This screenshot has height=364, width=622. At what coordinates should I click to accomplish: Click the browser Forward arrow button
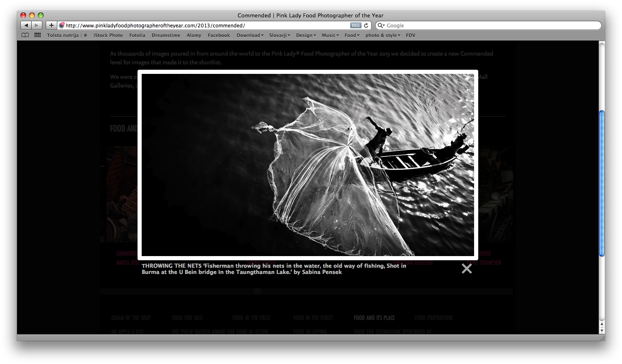click(37, 25)
